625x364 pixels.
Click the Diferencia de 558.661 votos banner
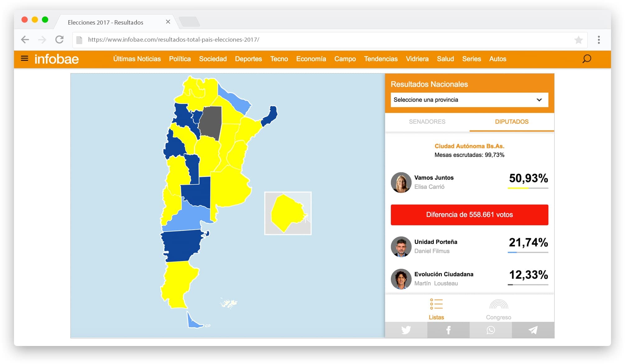click(469, 215)
